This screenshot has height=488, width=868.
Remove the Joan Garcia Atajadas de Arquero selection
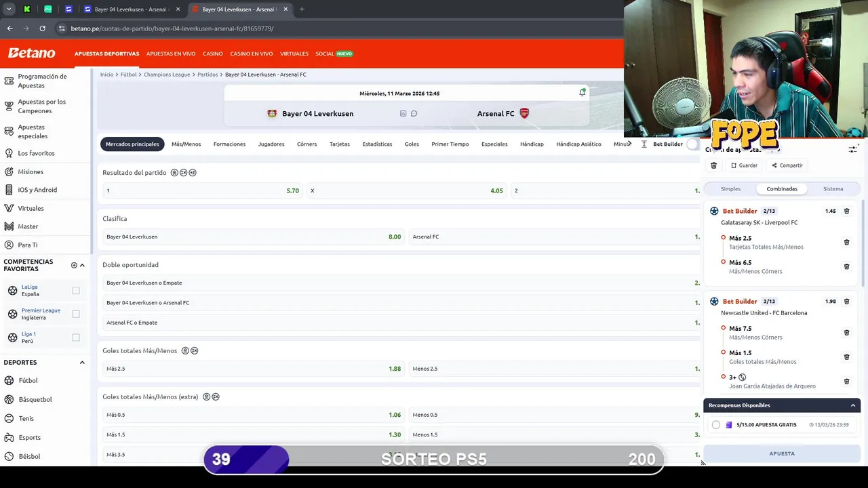846,381
